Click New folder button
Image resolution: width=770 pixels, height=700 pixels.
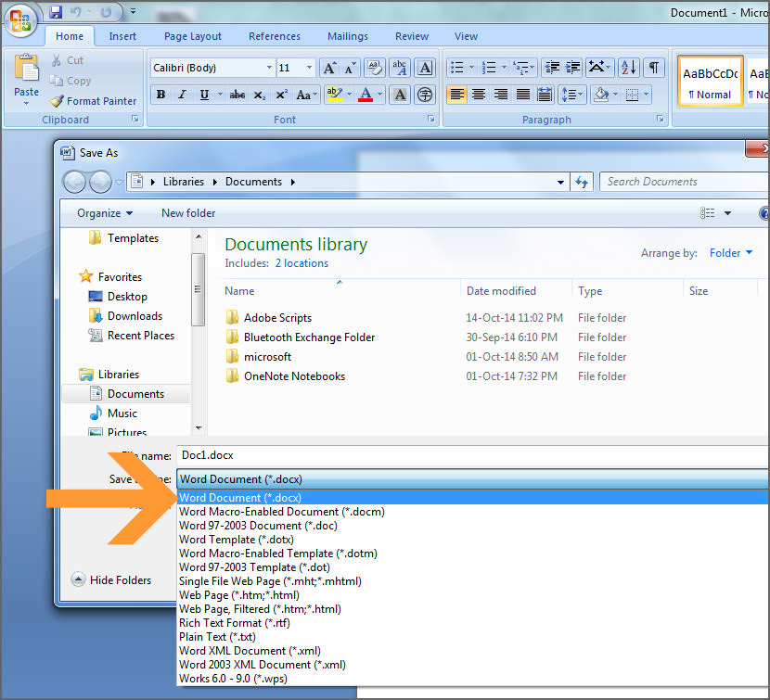pyautogui.click(x=188, y=213)
